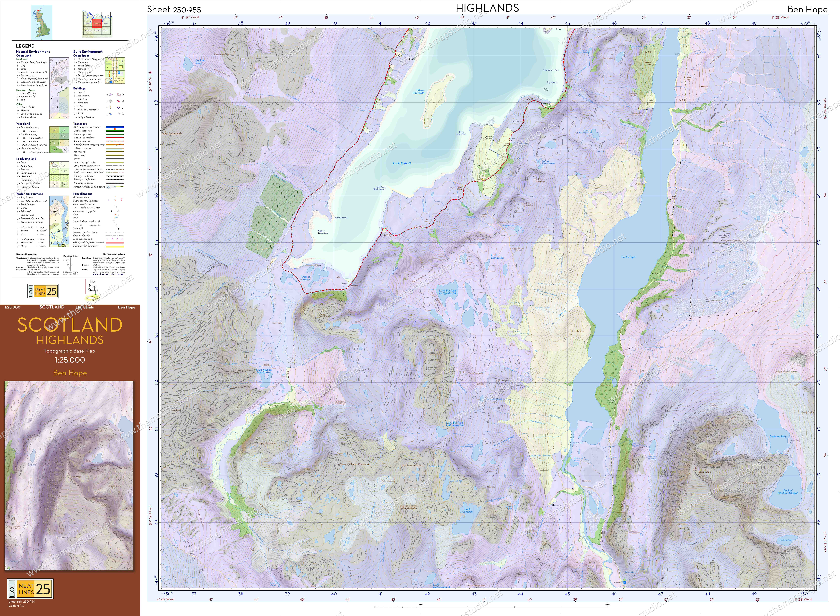This screenshot has width=840, height=616.
Task: Click the 'Lochan Havurn' map label
Action: pyautogui.click(x=305, y=278)
